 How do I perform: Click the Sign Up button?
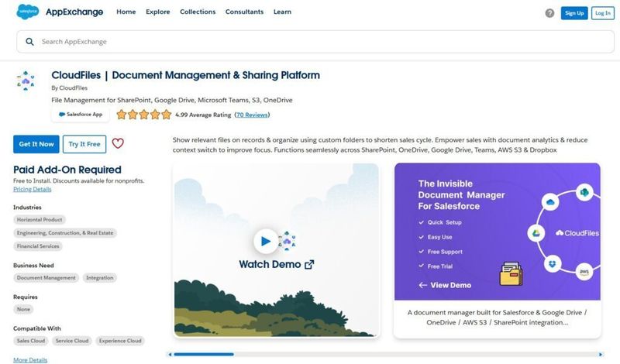574,13
